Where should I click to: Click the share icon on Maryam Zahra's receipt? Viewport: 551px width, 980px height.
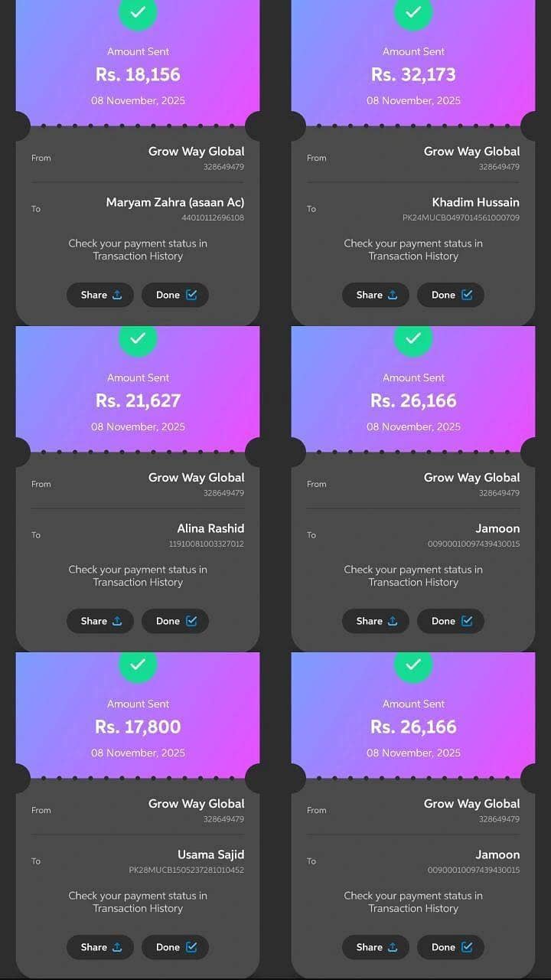pos(117,295)
